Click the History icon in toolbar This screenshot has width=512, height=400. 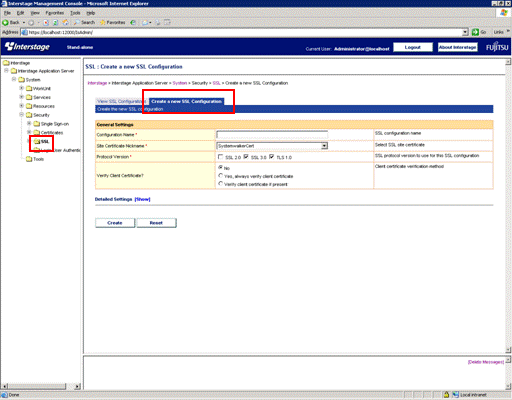(133, 23)
